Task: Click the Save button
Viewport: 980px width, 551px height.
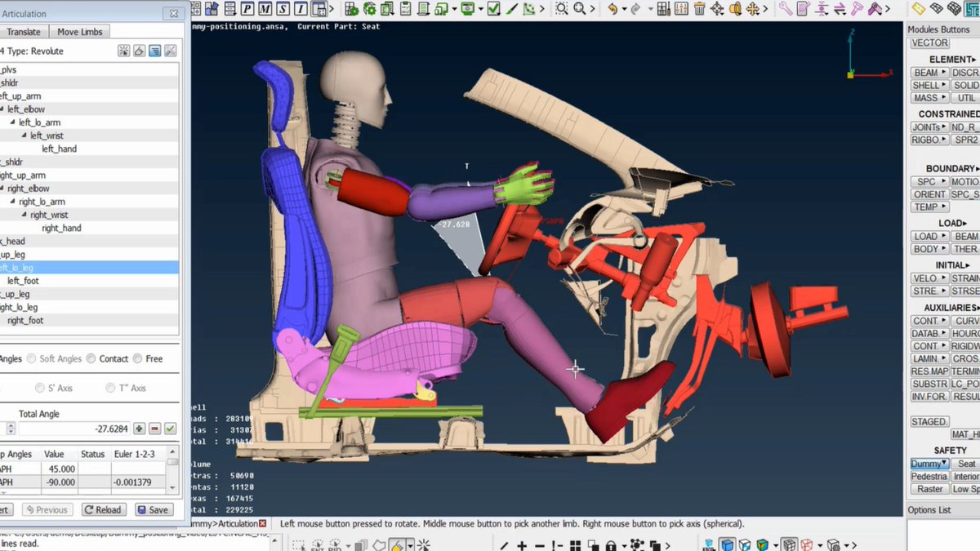Action: (153, 509)
